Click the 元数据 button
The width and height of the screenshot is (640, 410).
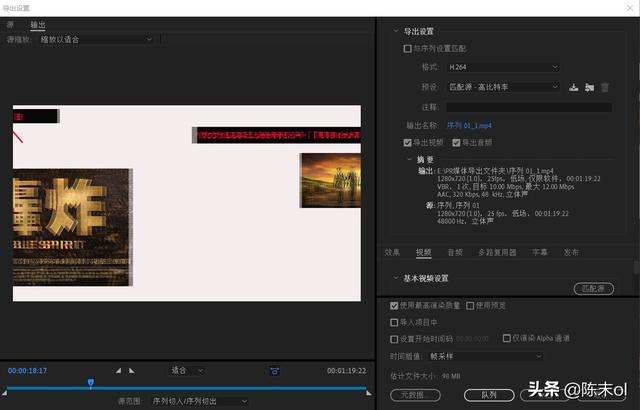(415, 395)
